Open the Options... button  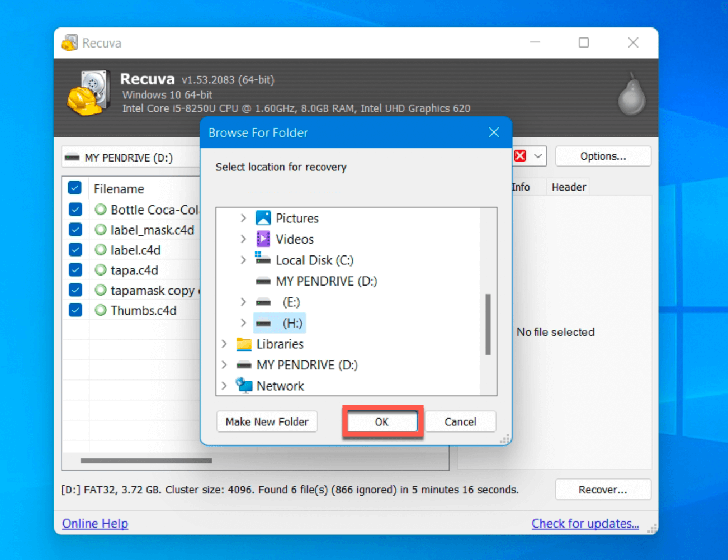point(603,156)
